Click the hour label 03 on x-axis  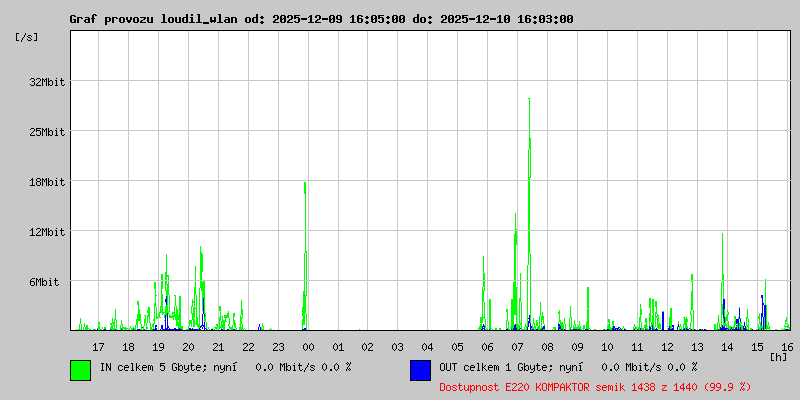[398, 347]
